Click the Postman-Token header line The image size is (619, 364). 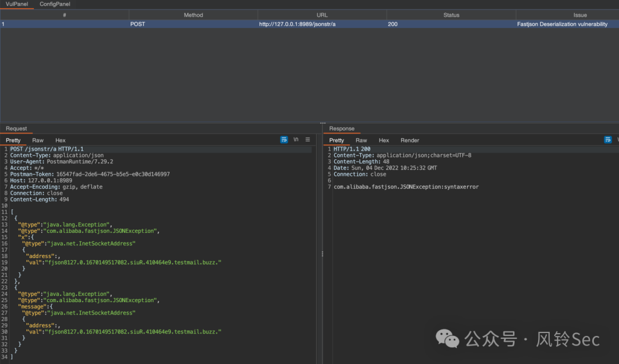click(x=90, y=174)
